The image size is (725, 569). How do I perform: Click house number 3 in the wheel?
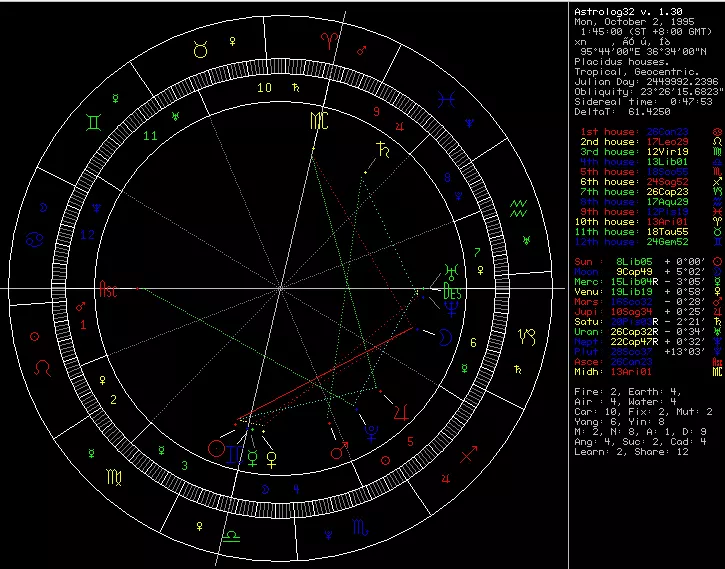[x=184, y=465]
